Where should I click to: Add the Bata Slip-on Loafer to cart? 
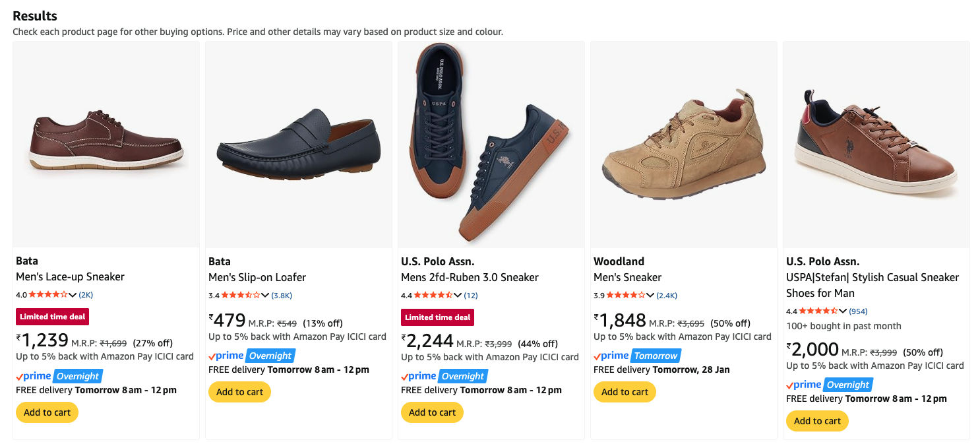click(239, 391)
